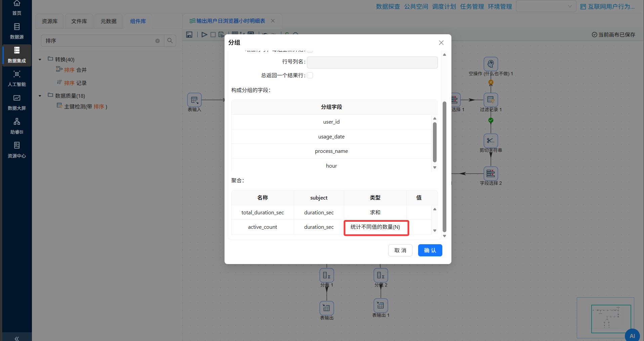This screenshot has width=644, height=341.
Task: Select the 字段选择 2 node
Action: click(x=491, y=173)
